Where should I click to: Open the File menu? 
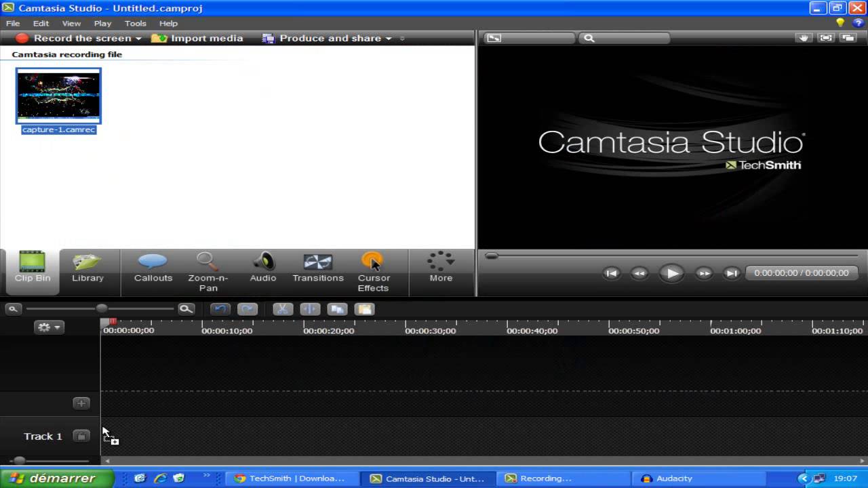coord(13,23)
